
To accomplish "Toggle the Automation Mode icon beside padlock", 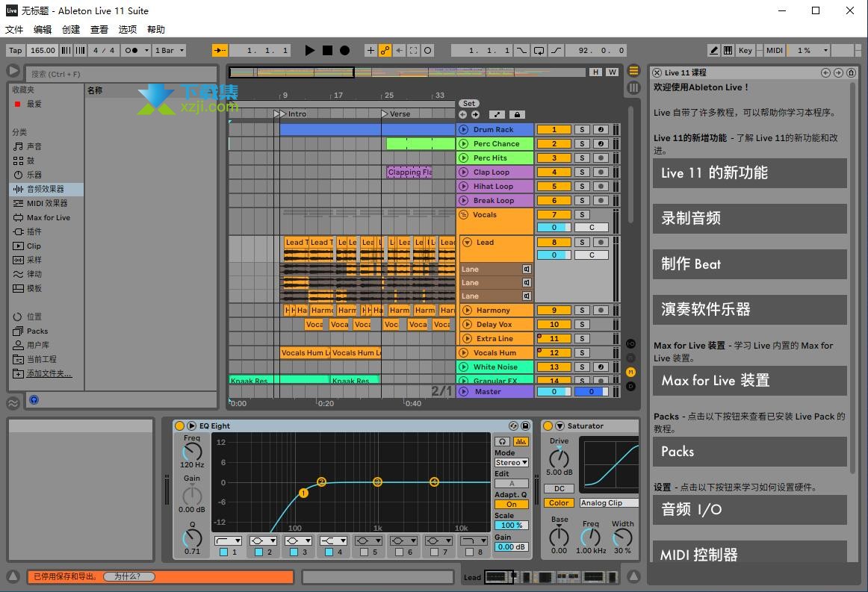I will 497,114.
